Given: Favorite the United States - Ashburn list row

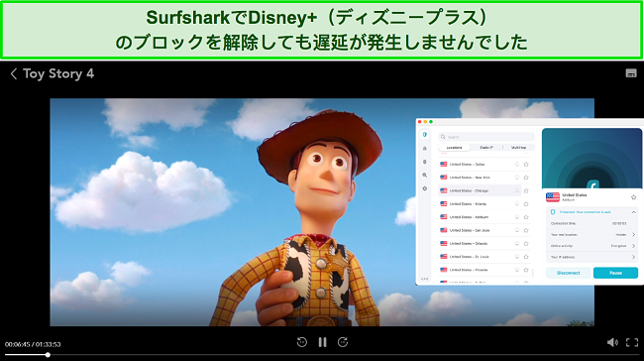Looking at the screenshot, I should click(526, 217).
